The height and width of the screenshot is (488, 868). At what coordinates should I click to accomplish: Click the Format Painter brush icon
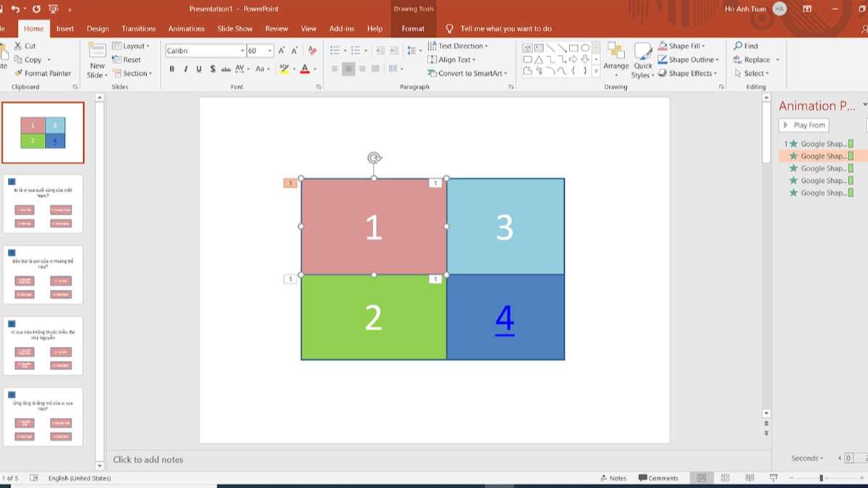18,73
